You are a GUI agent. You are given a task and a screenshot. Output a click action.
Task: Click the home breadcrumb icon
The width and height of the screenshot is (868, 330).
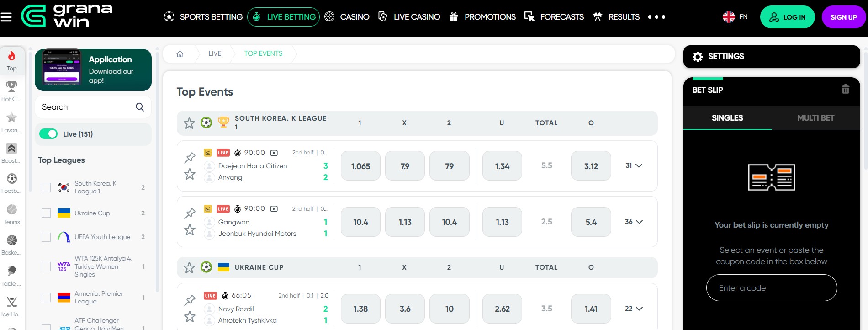click(x=180, y=54)
